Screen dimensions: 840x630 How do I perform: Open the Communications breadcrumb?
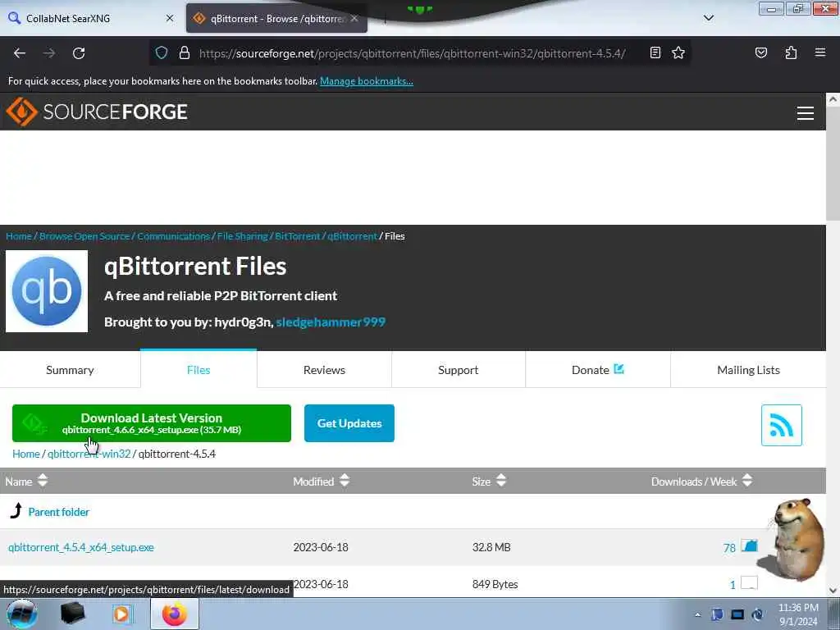pos(173,235)
